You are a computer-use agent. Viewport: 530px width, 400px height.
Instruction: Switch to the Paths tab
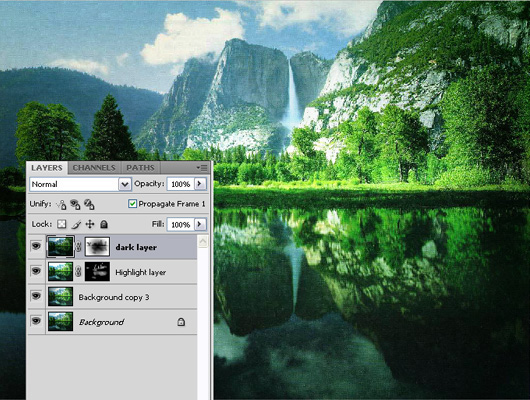[x=140, y=168]
